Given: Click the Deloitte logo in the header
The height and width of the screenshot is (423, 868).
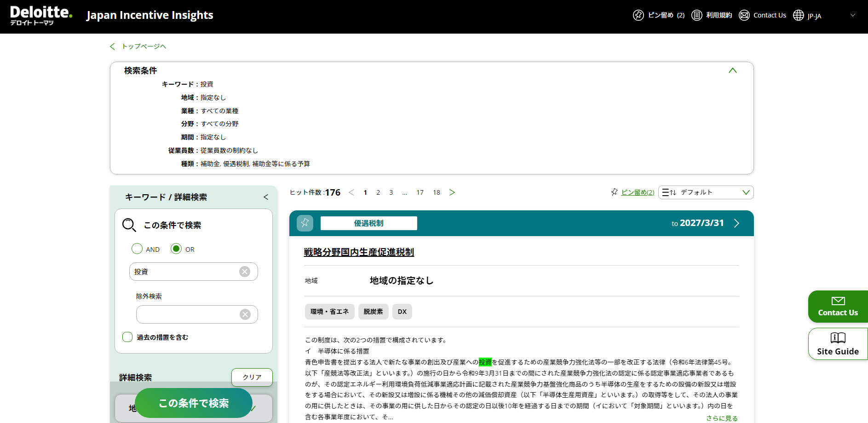Looking at the screenshot, I should pos(41,16).
